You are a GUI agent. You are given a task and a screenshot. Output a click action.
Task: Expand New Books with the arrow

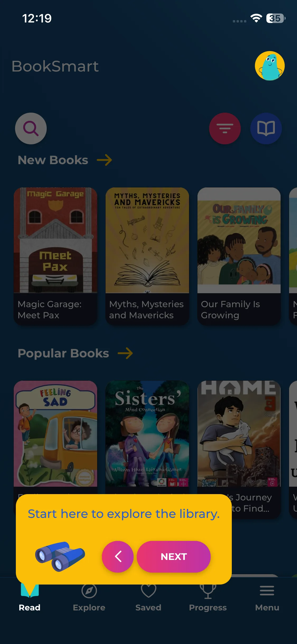[104, 160]
